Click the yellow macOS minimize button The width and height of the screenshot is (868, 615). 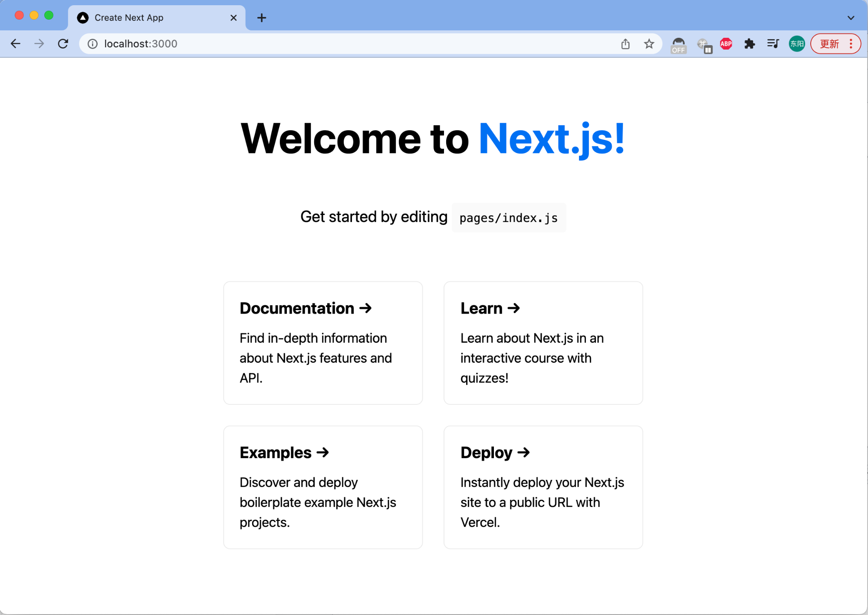34,15
